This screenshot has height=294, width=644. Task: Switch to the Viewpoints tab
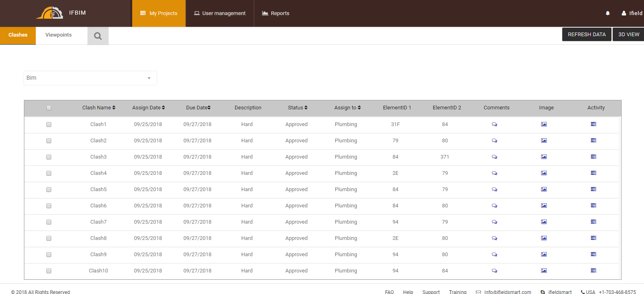(x=59, y=35)
